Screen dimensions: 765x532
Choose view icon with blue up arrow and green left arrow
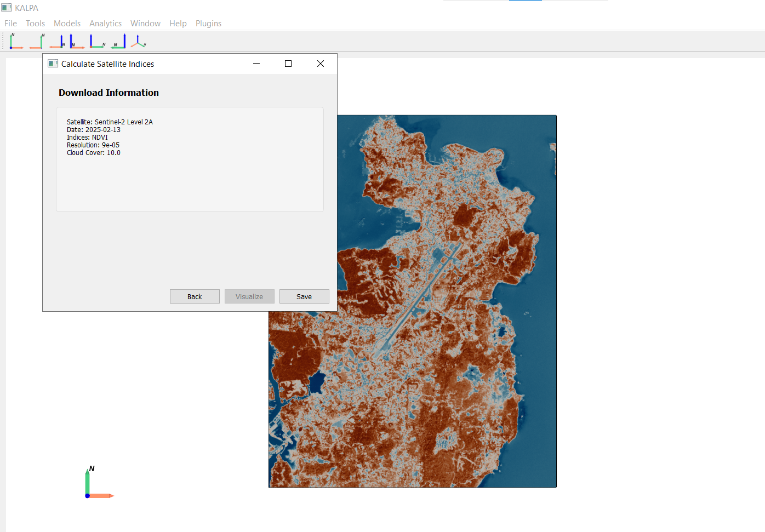pos(119,41)
